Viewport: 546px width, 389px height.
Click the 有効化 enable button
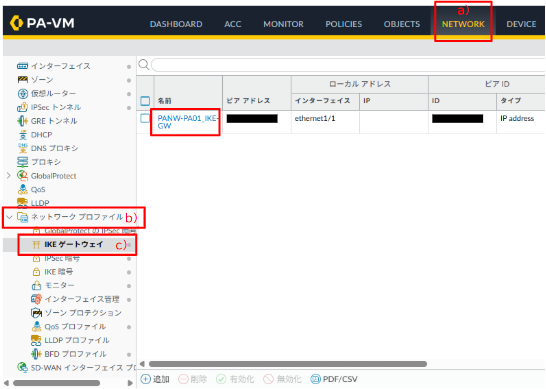[235, 379]
